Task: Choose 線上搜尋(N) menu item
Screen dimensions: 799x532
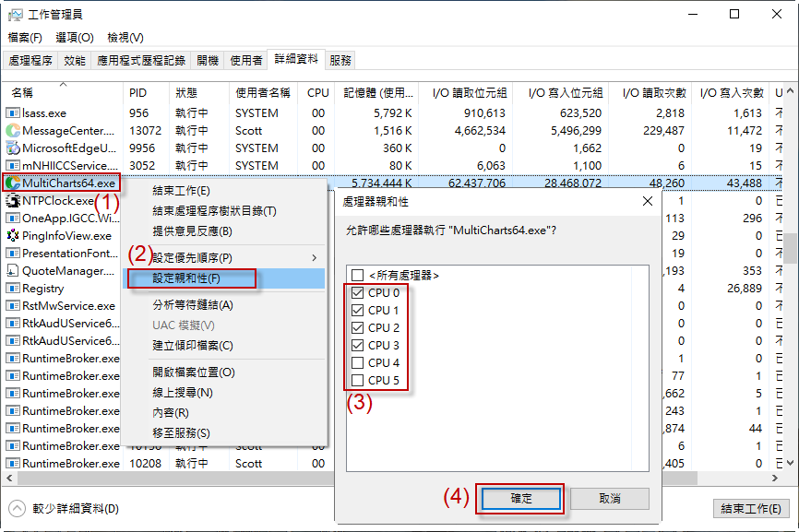Action: pyautogui.click(x=224, y=393)
